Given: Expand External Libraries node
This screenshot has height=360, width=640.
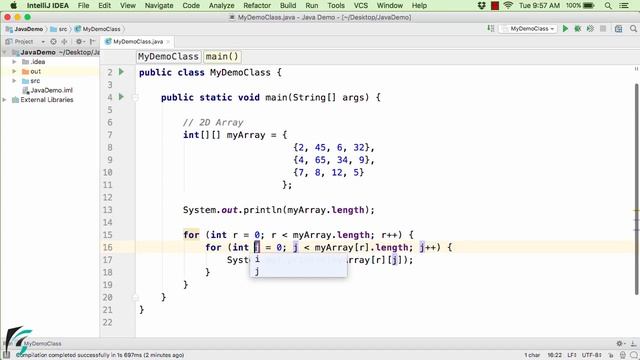Looking at the screenshot, I should tap(5, 100).
